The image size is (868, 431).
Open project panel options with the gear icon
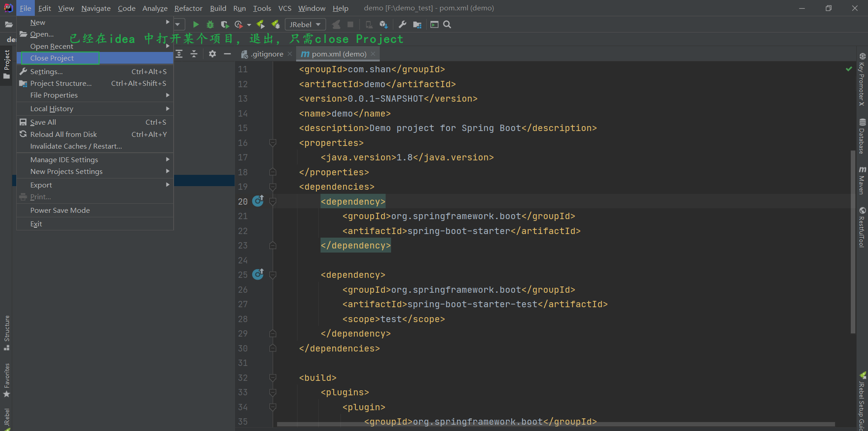(212, 54)
